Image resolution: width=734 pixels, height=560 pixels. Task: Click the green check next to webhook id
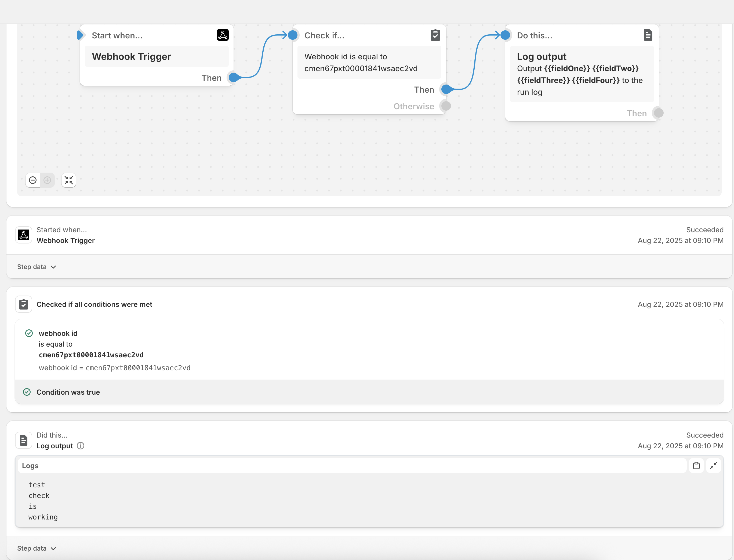pyautogui.click(x=29, y=333)
